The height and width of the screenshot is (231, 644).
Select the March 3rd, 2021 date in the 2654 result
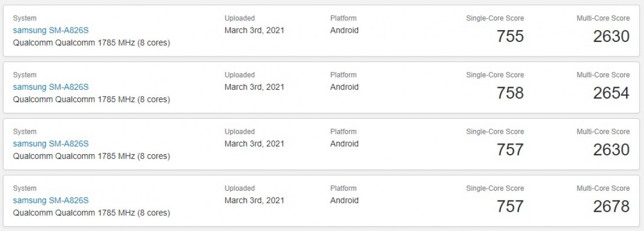click(x=254, y=87)
